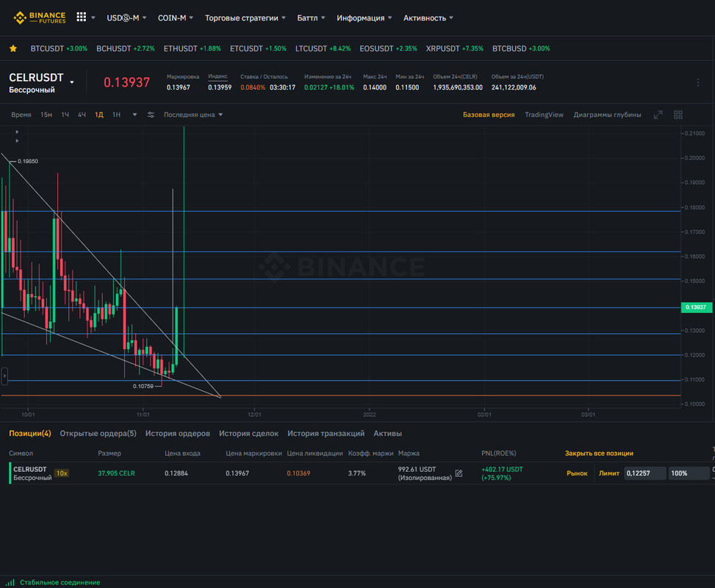Switch to TradingView chart
This screenshot has width=715, height=588.
[x=544, y=115]
